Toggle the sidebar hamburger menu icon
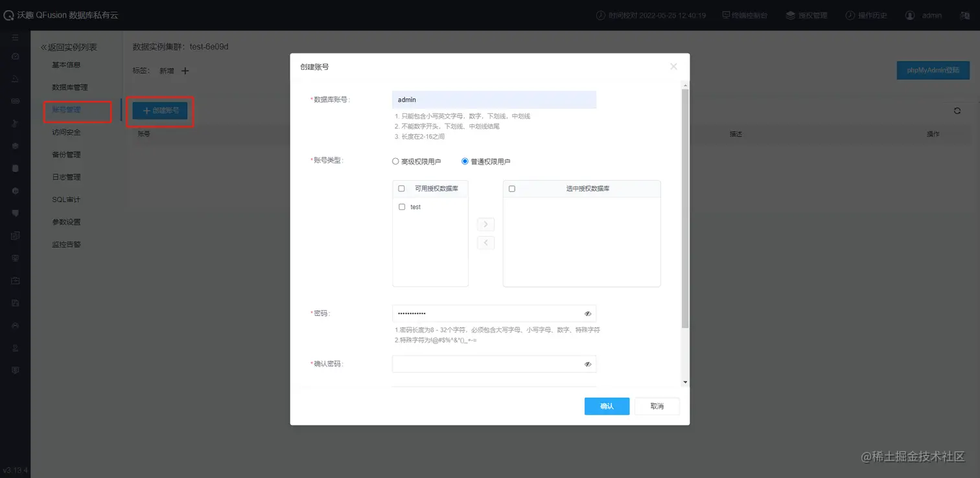The width and height of the screenshot is (980, 478). click(15, 38)
